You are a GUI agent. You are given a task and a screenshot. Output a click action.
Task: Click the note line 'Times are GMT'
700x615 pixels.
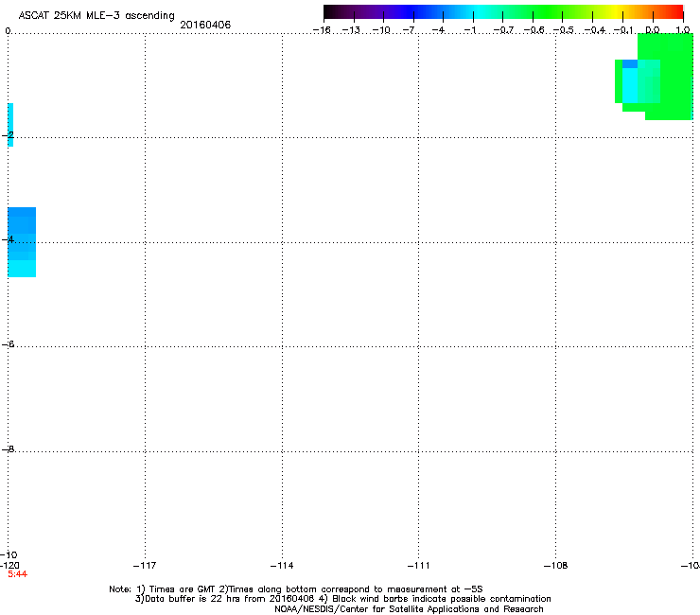pos(295,589)
